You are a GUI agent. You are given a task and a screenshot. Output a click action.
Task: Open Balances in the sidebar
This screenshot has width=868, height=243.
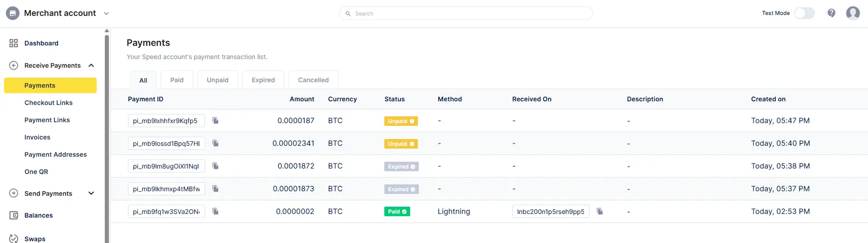point(39,215)
